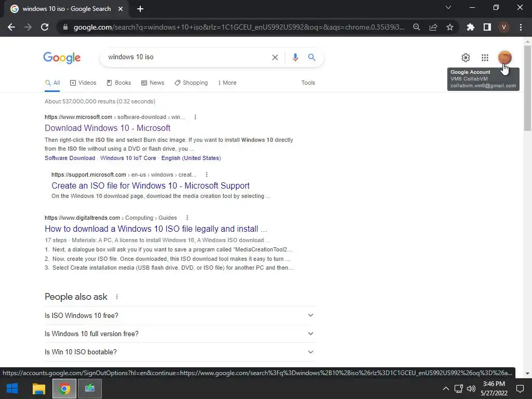532x399 pixels.
Task: Close the windows 10 iso tab
Action: [121, 9]
